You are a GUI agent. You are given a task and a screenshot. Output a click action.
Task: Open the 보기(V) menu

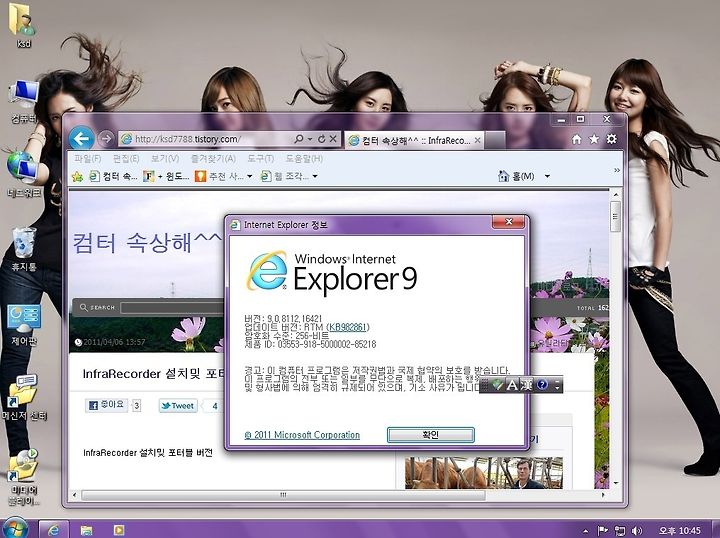click(165, 159)
